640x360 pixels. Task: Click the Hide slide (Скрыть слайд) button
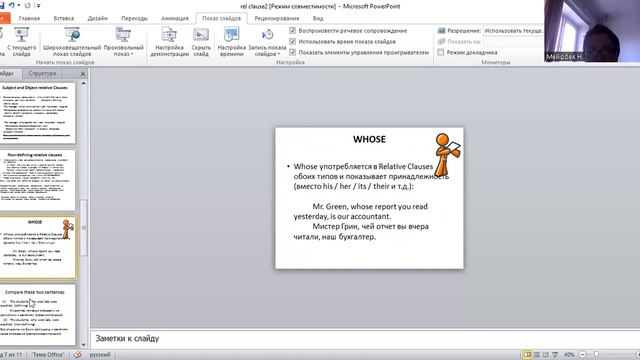(201, 42)
